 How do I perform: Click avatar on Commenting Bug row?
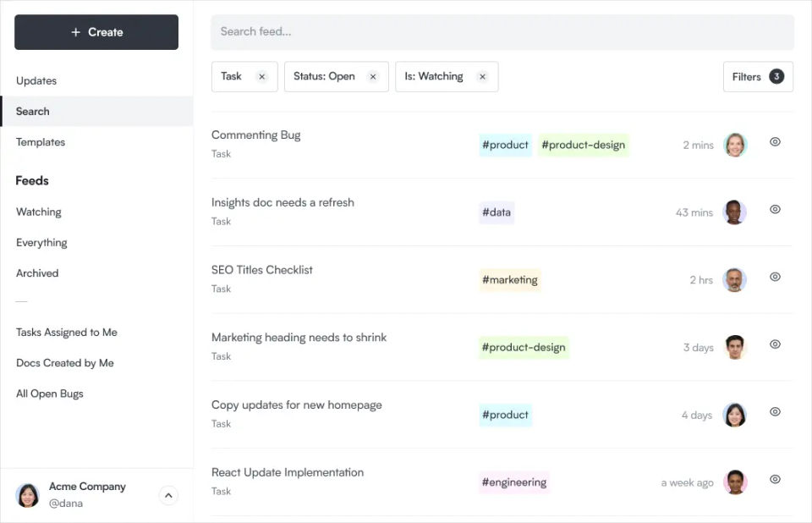[735, 145]
